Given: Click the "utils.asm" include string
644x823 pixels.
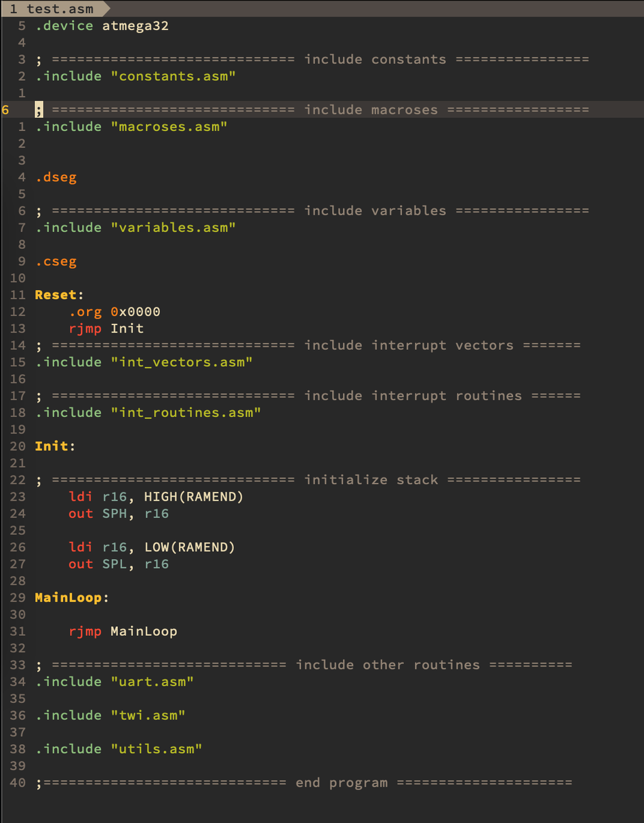Looking at the screenshot, I should 156,749.
